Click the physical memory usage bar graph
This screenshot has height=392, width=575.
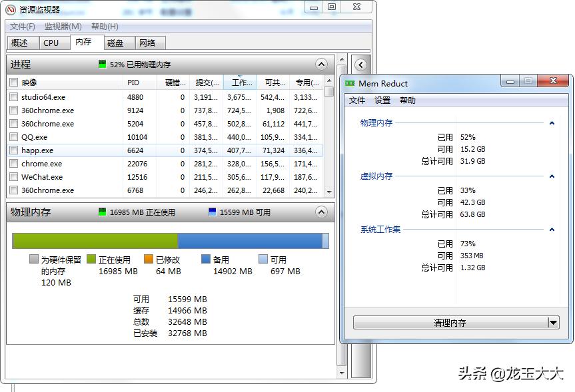coord(169,240)
